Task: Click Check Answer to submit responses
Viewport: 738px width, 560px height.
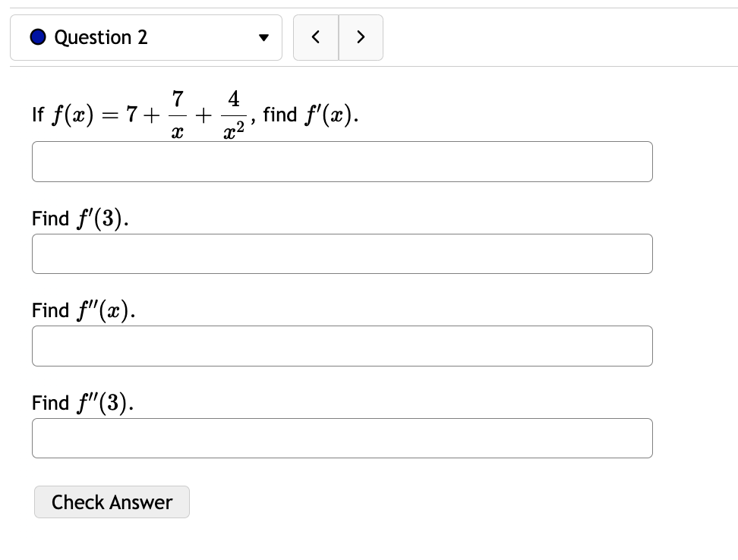Action: 112,502
